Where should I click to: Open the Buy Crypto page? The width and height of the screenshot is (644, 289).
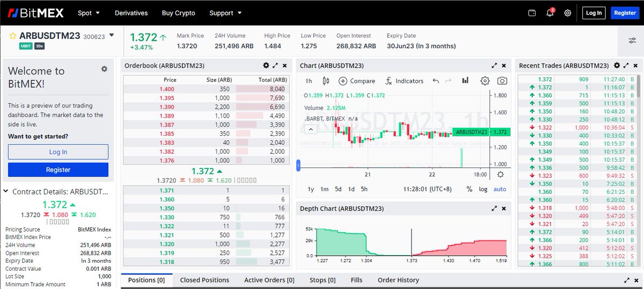(x=179, y=13)
